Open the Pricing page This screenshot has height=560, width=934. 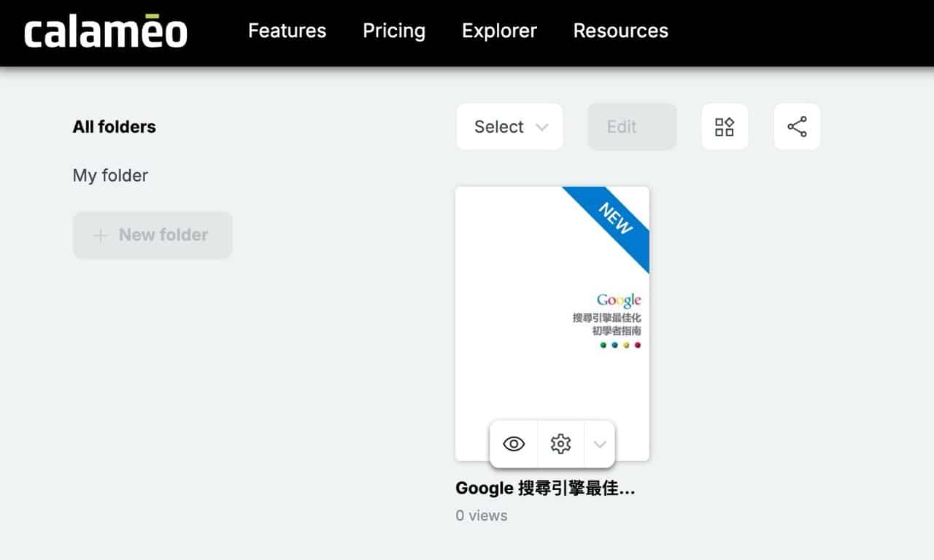[394, 31]
